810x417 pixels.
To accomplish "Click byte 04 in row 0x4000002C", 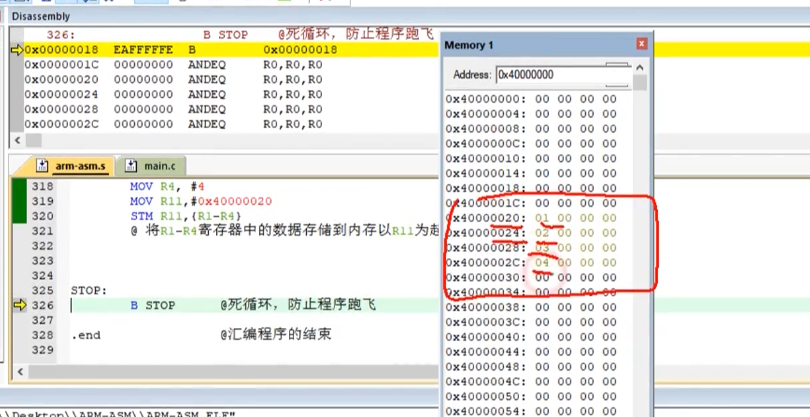I will click(542, 263).
